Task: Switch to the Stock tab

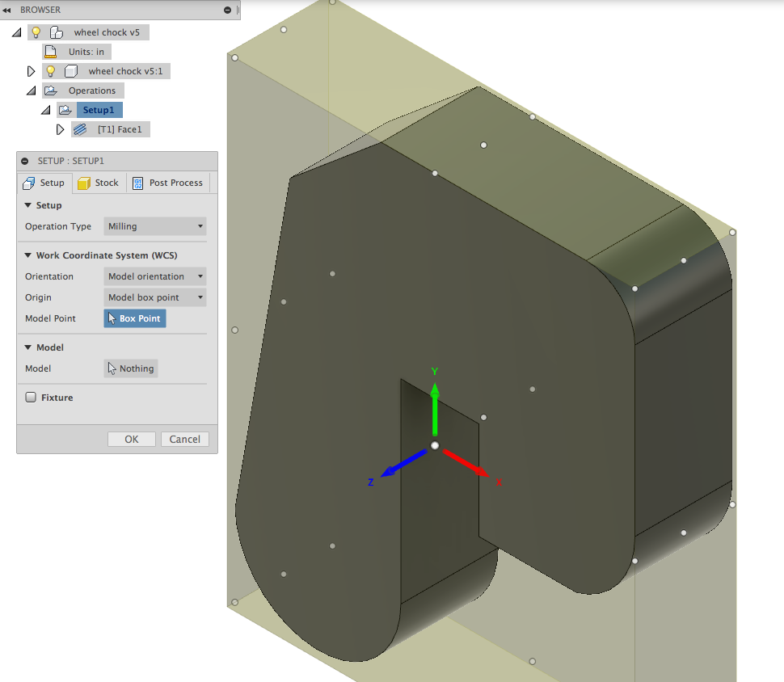Action: click(x=99, y=183)
